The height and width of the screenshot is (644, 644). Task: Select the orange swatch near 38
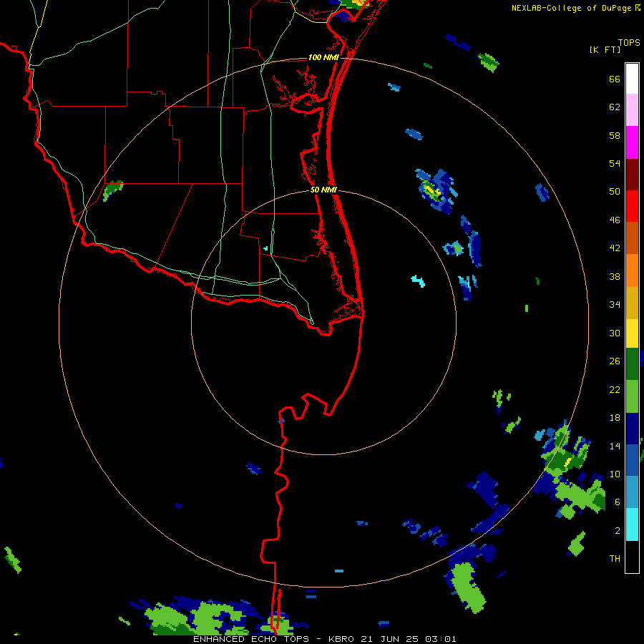coord(632,270)
